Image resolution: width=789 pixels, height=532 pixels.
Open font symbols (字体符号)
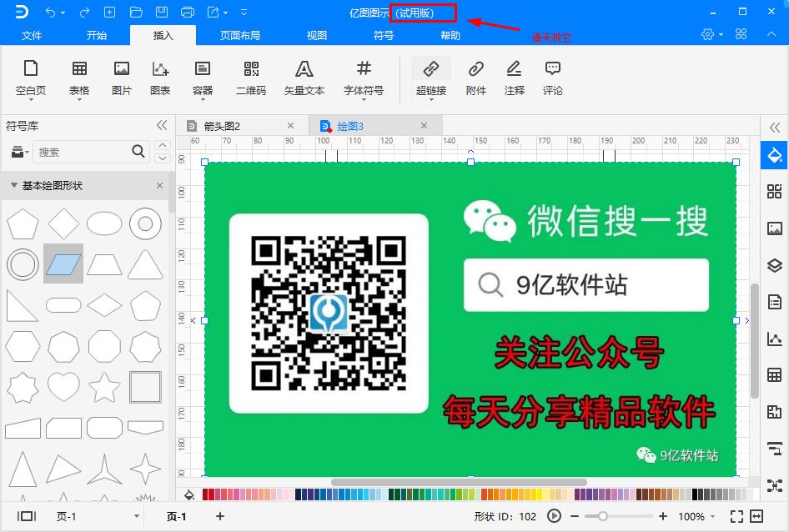(364, 78)
